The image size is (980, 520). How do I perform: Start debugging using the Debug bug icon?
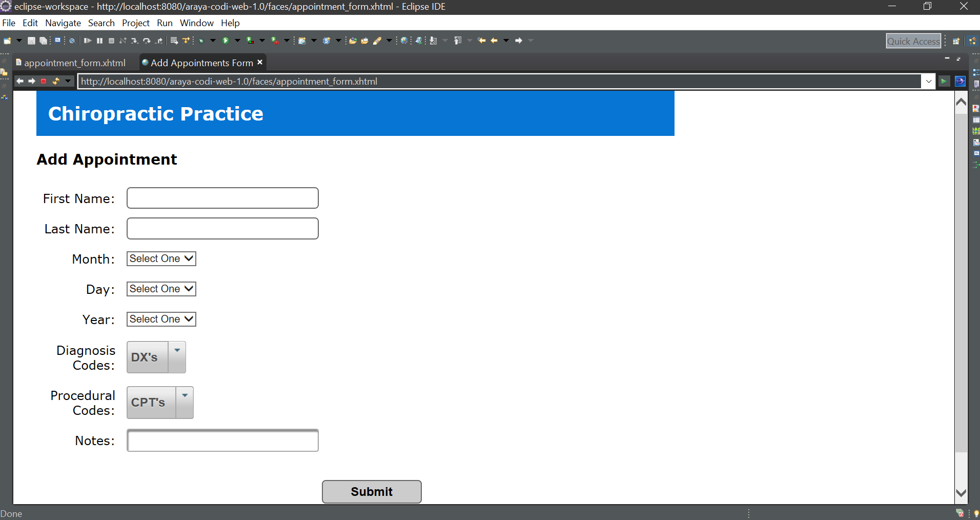(x=201, y=41)
